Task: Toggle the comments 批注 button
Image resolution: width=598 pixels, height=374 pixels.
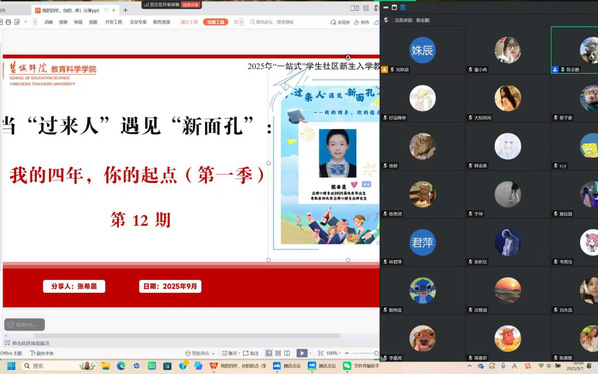Action: 251,353
